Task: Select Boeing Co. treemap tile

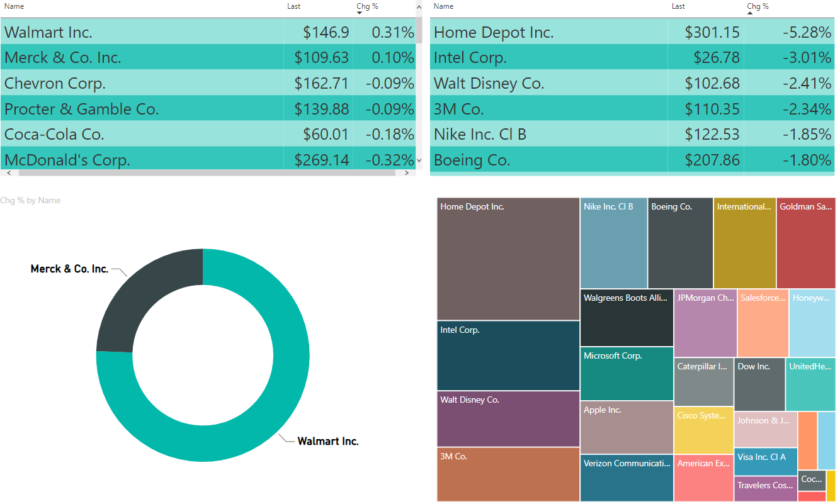Action: tap(681, 243)
